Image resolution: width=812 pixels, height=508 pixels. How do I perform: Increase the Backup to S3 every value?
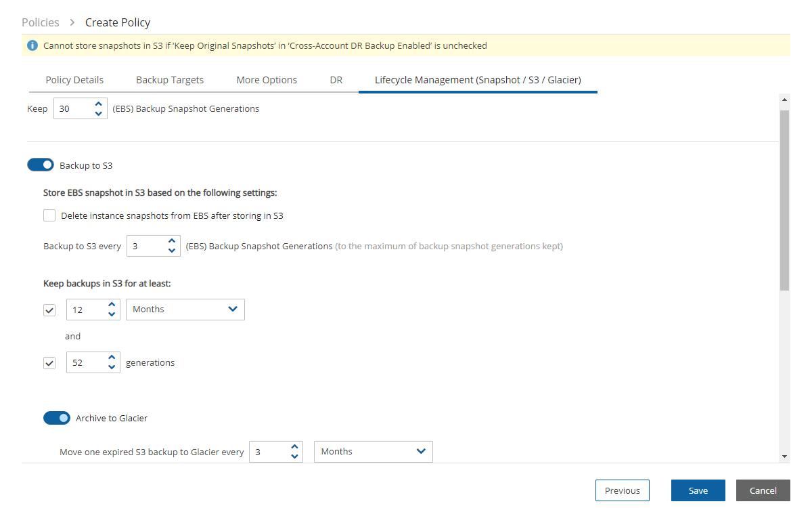coord(172,241)
